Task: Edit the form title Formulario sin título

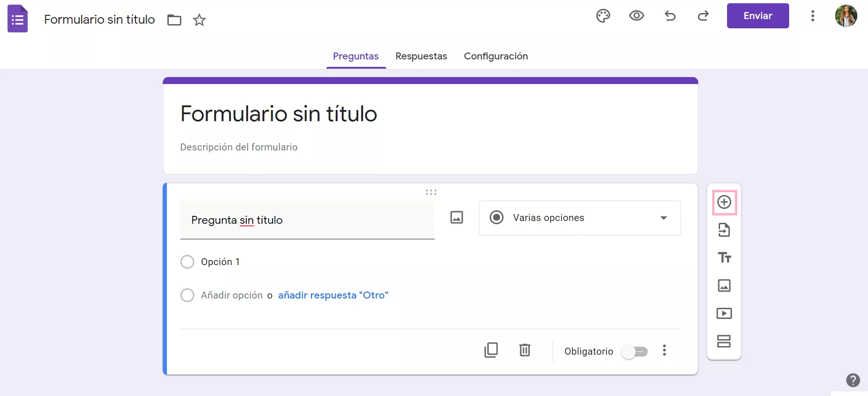Action: point(279,114)
